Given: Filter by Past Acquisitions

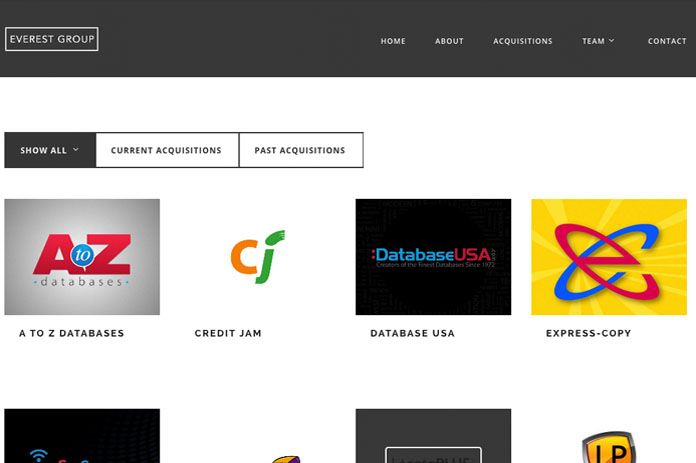Looking at the screenshot, I should coord(301,150).
